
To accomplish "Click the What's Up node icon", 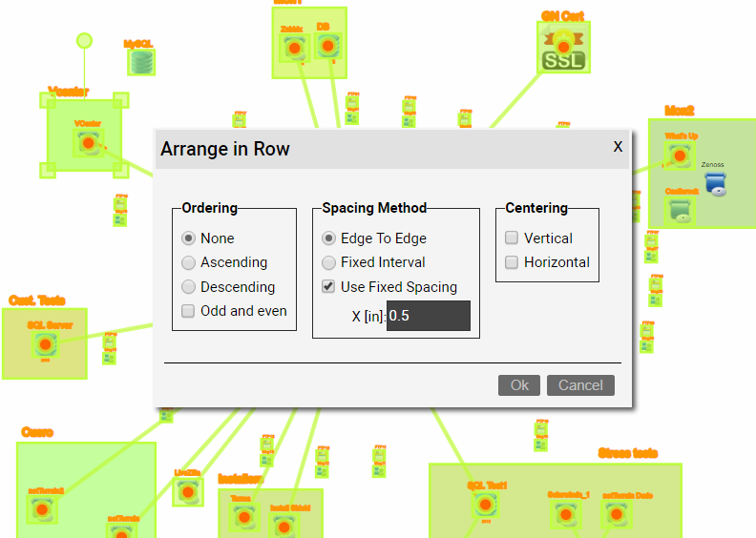I will [x=681, y=155].
